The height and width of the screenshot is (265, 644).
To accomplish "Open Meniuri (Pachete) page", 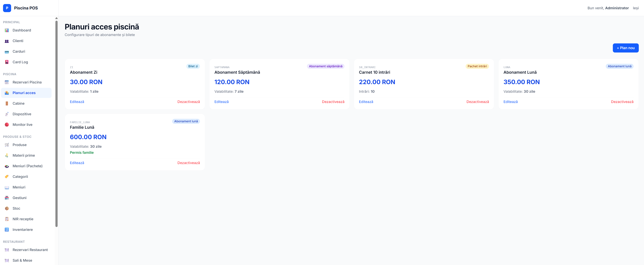I will (x=26, y=166).
